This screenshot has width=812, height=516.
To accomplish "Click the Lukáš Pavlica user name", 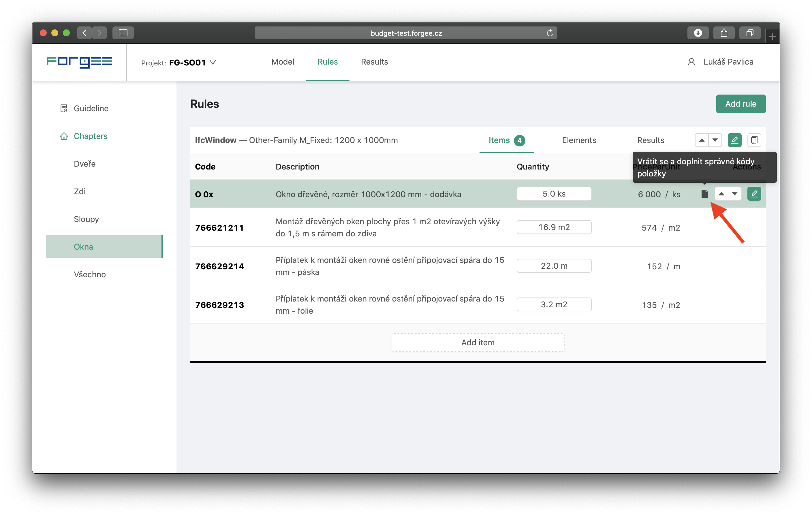I will point(728,62).
